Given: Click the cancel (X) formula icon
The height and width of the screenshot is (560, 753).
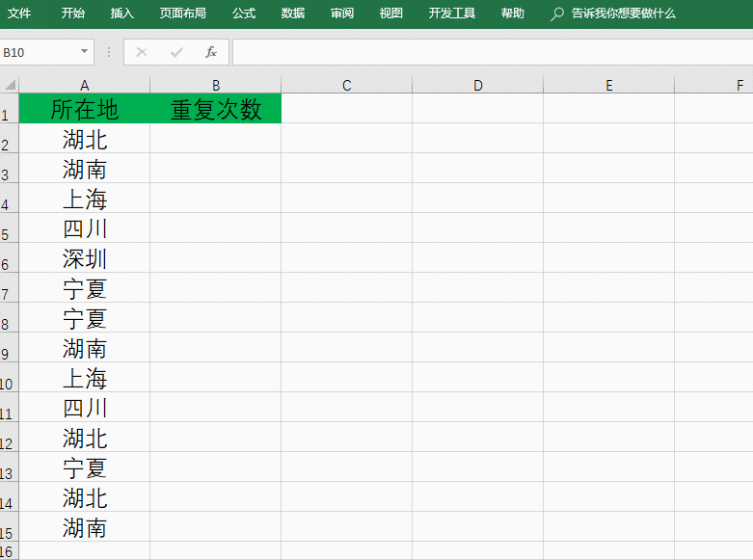Looking at the screenshot, I should 141,52.
